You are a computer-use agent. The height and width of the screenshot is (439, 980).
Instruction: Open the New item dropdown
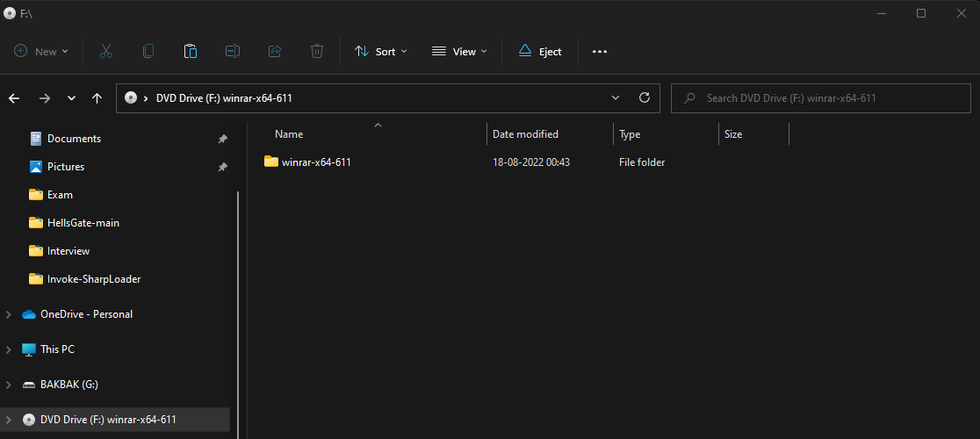pyautogui.click(x=41, y=51)
